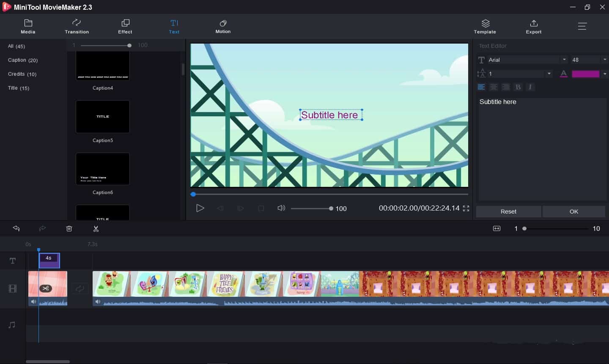Mute the preview volume speaker icon
609x364 pixels.
(281, 208)
